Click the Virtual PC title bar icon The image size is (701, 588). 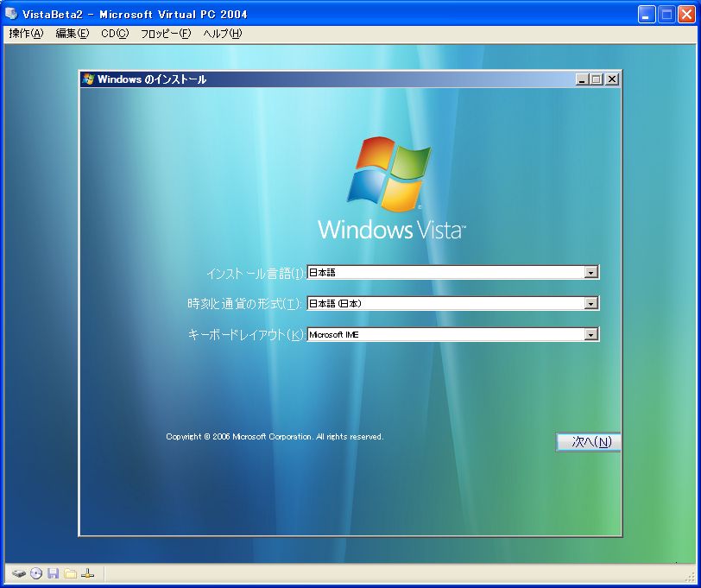click(x=11, y=14)
